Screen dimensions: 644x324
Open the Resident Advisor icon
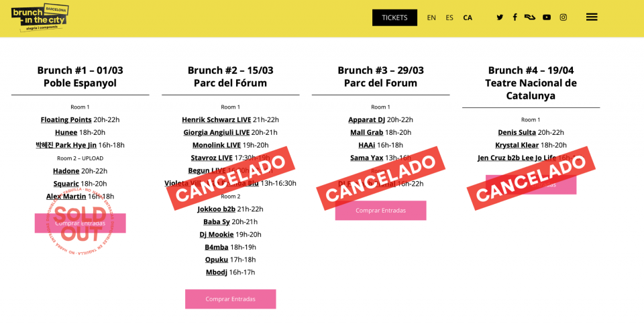[x=530, y=17]
